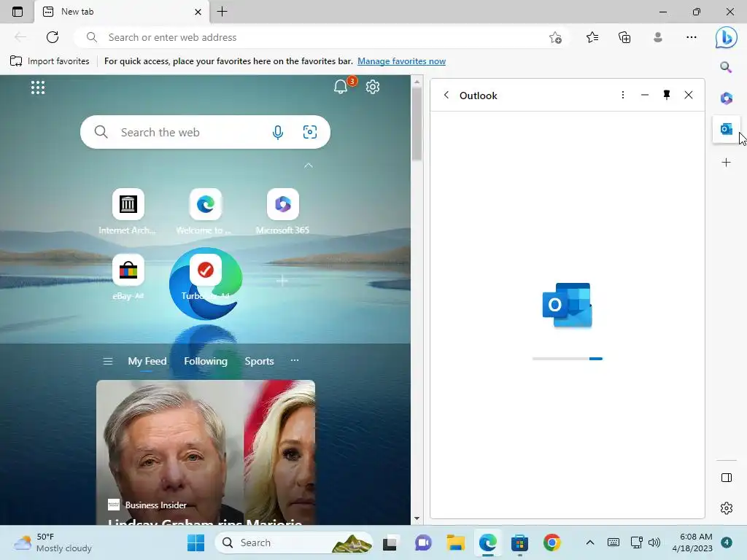Add a new quick link tile

pyautogui.click(x=282, y=281)
